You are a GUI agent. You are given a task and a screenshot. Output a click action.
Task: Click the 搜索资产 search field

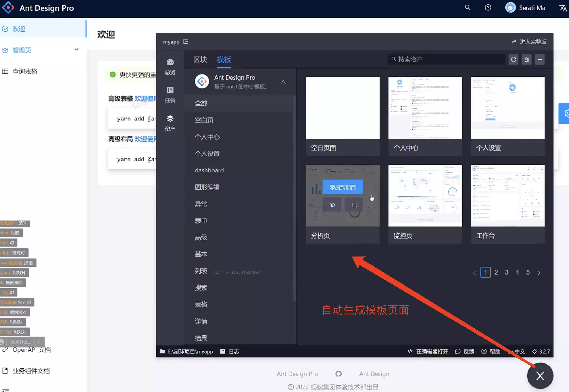(x=446, y=60)
